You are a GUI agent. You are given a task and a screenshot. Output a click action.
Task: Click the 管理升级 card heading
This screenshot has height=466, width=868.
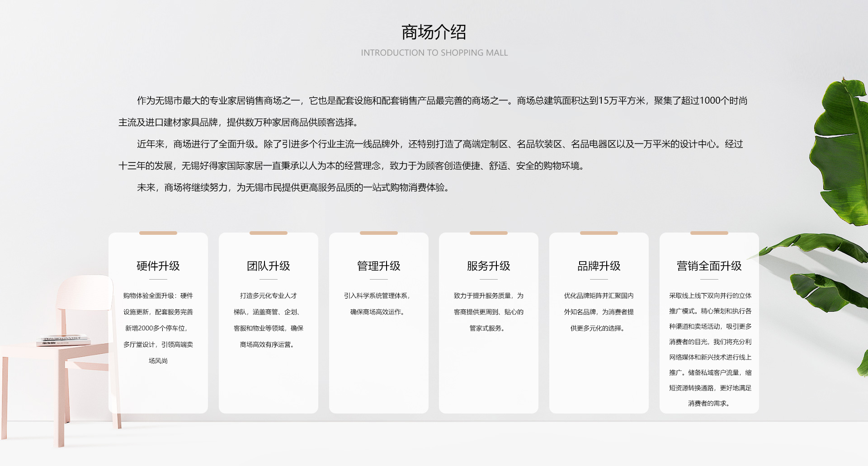pyautogui.click(x=378, y=266)
